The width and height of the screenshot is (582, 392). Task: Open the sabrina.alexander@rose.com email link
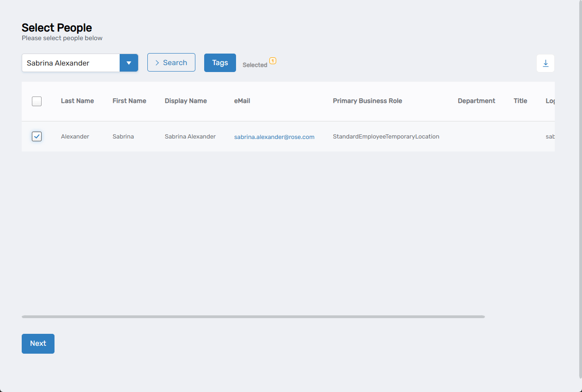[x=274, y=137]
